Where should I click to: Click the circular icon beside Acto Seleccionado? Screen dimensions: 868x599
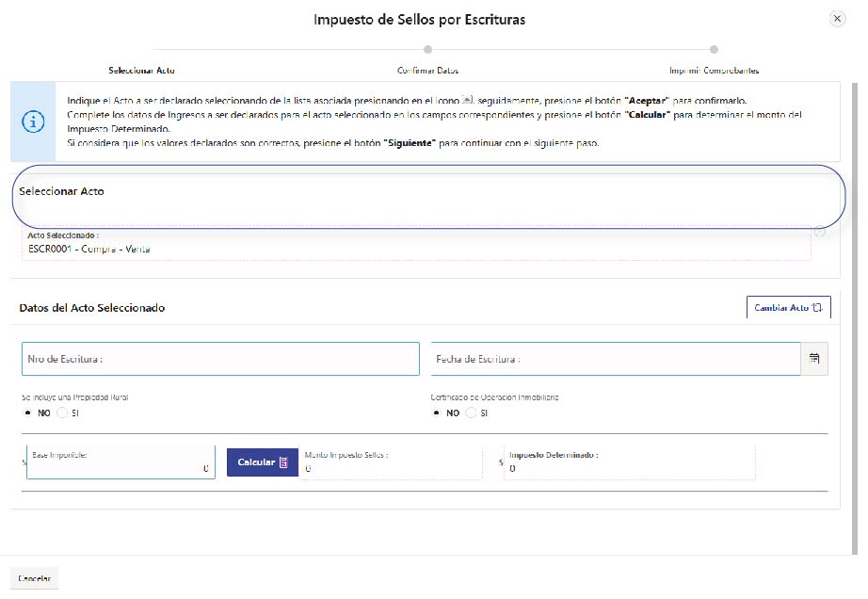click(x=820, y=232)
